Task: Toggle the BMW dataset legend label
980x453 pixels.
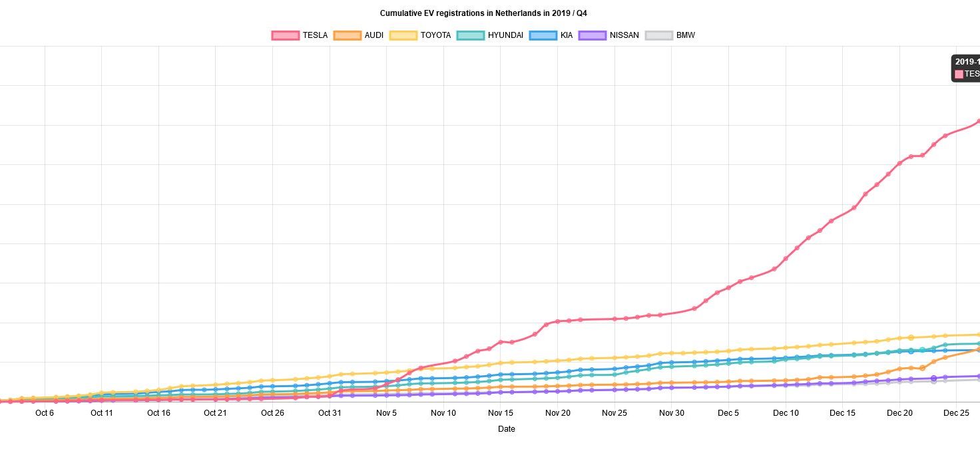Action: click(x=686, y=35)
